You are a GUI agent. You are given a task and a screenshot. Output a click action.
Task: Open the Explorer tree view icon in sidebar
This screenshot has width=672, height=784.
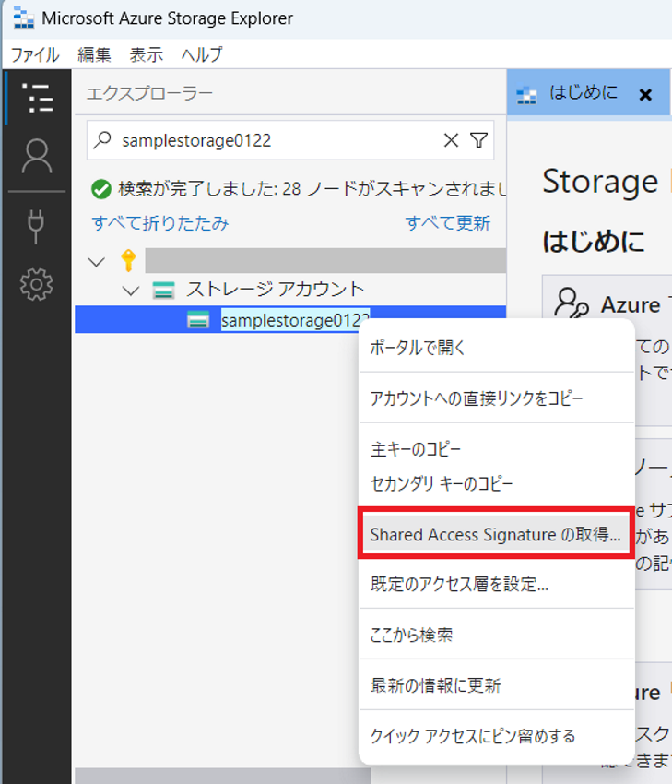(38, 98)
